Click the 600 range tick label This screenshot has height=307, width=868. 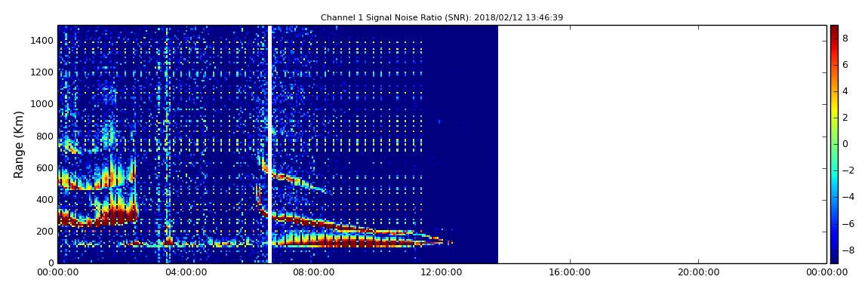[45, 167]
